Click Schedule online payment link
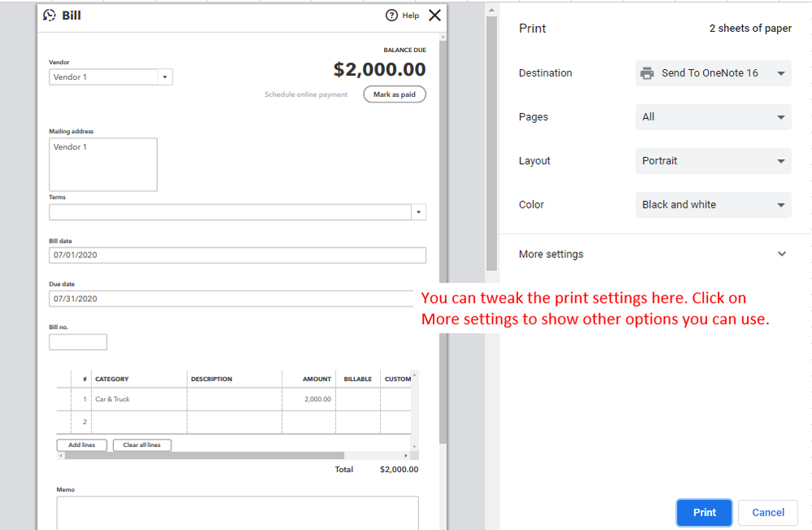Screen dimensions: 812x530 coord(306,94)
